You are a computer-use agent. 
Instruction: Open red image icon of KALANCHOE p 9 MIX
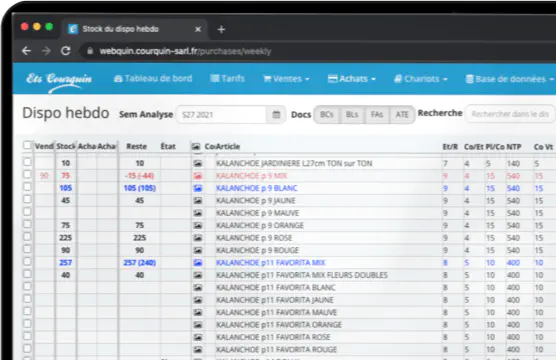pyautogui.click(x=198, y=176)
